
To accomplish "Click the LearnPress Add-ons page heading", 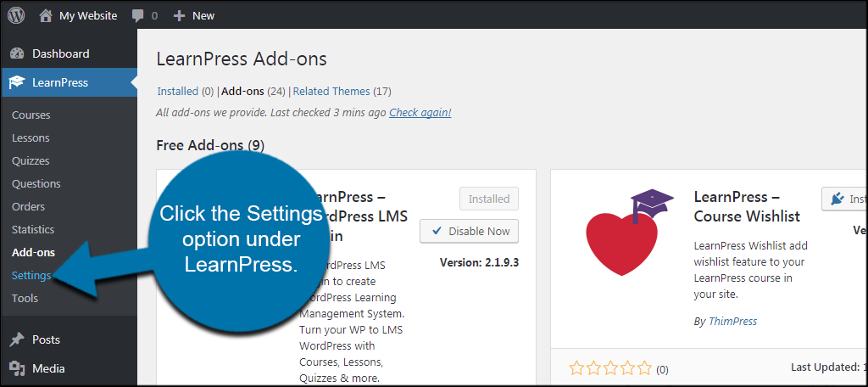I will (x=242, y=59).
